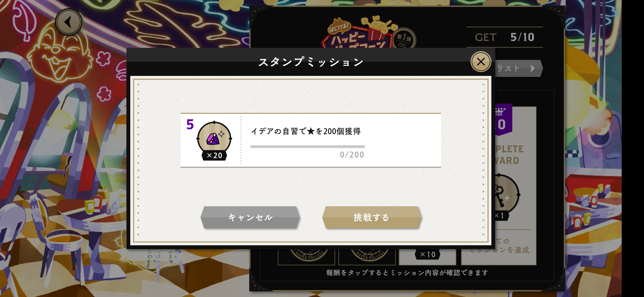Viewport: 644px width, 297px height.
Task: Tap the x20 reward count label
Action: [x=214, y=155]
